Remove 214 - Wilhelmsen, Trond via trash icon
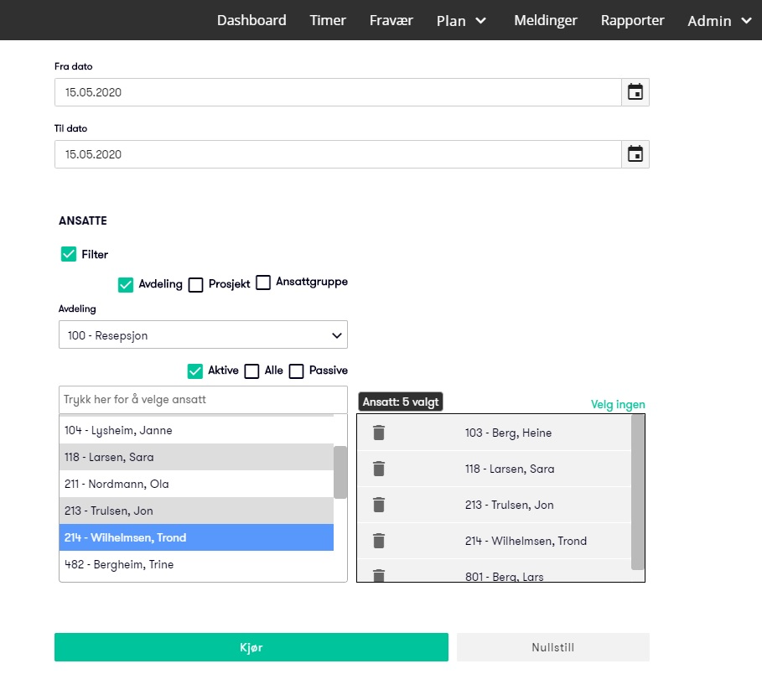This screenshot has height=700, width=762. point(379,541)
